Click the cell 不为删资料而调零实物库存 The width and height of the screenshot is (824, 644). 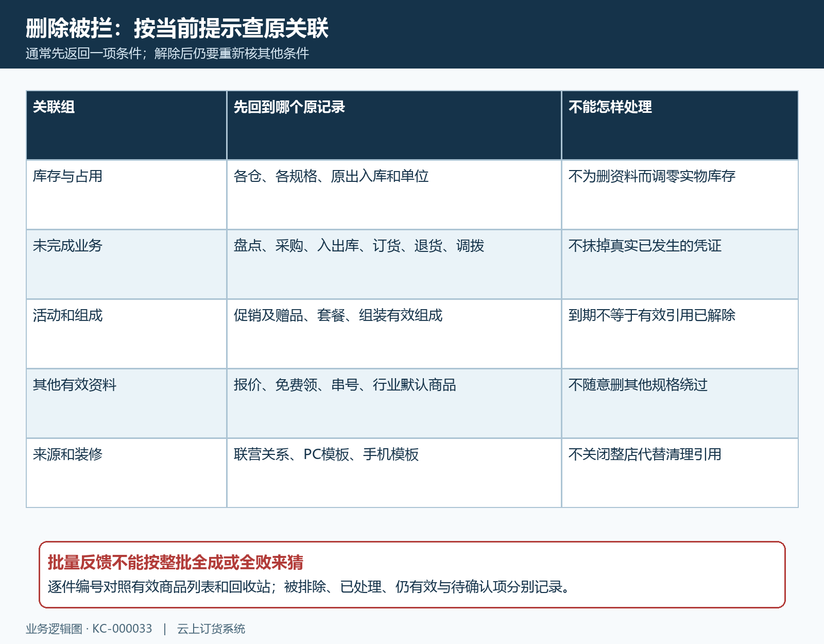[x=680, y=195]
